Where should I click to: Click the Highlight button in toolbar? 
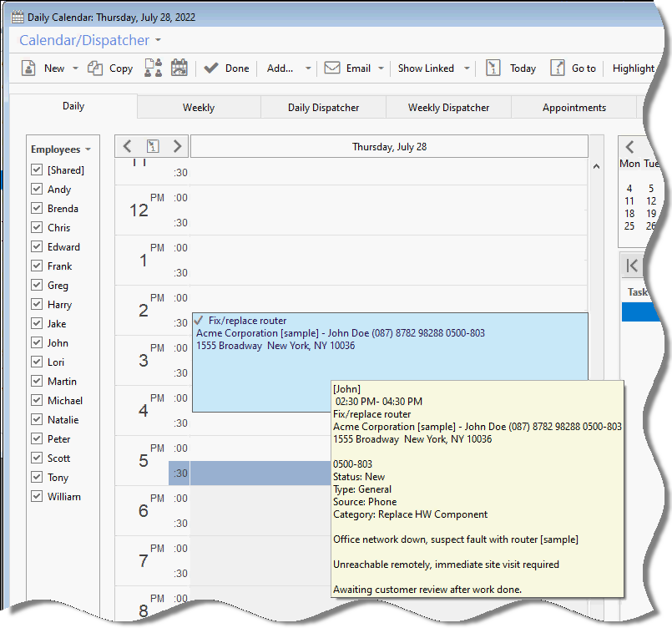click(x=633, y=68)
